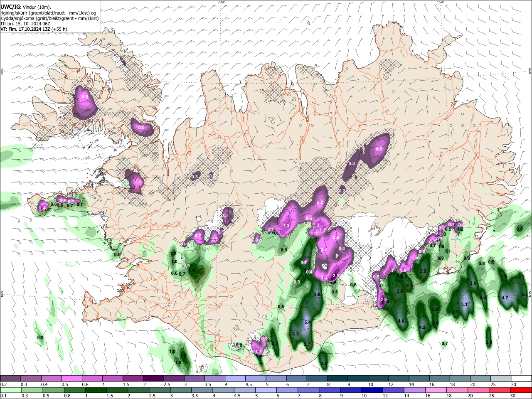532x399 pixels.
Task: Click the 'UWC/IG: Vindur (10m)' title text
Action: [x=26, y=7]
